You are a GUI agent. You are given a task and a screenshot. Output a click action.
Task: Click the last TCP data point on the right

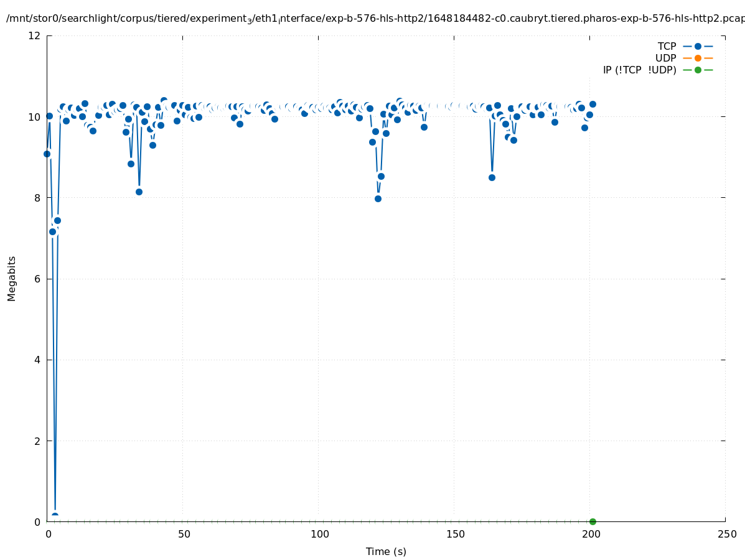click(593, 104)
